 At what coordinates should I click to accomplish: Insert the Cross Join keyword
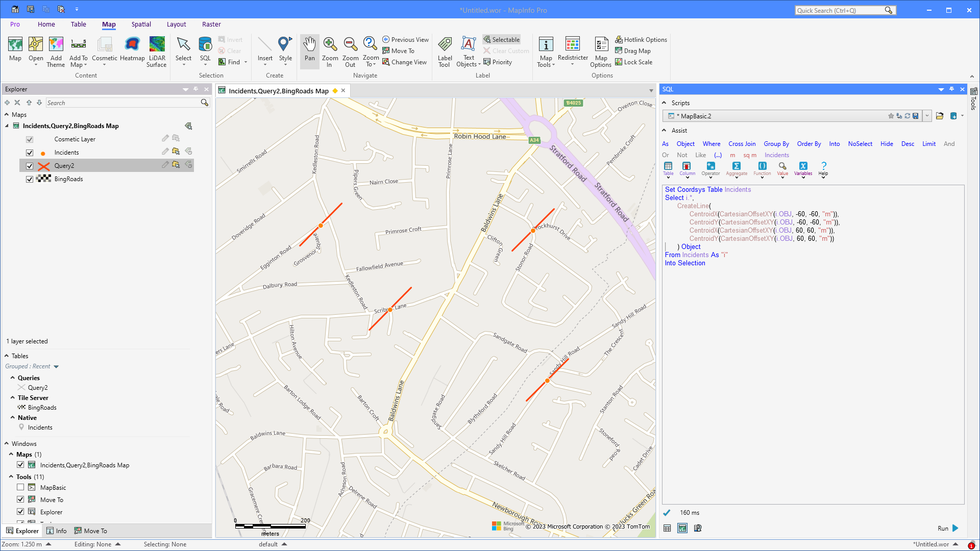[x=742, y=144]
